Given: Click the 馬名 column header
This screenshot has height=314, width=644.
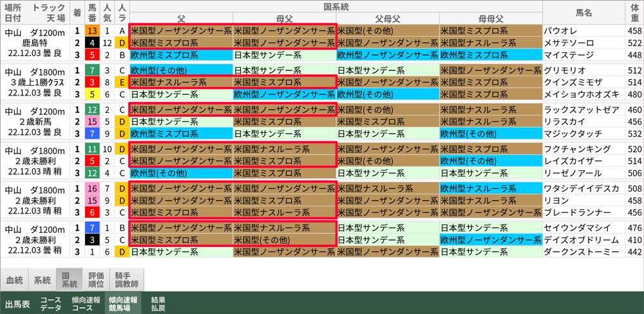Looking at the screenshot, I should click(x=583, y=12).
